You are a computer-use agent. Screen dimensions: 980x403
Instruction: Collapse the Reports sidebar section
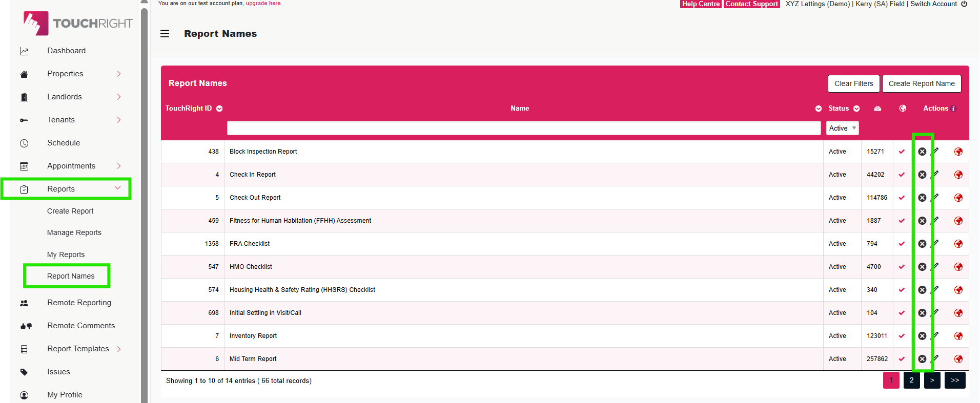pyautogui.click(x=117, y=188)
